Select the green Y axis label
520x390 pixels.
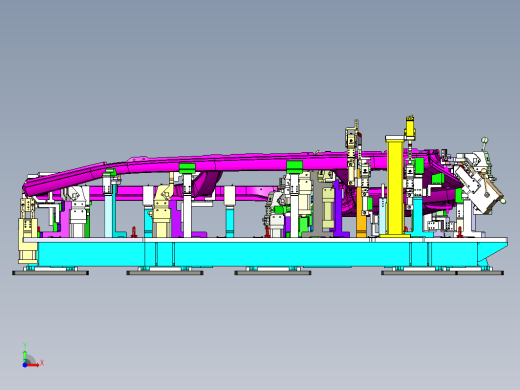(x=25, y=345)
